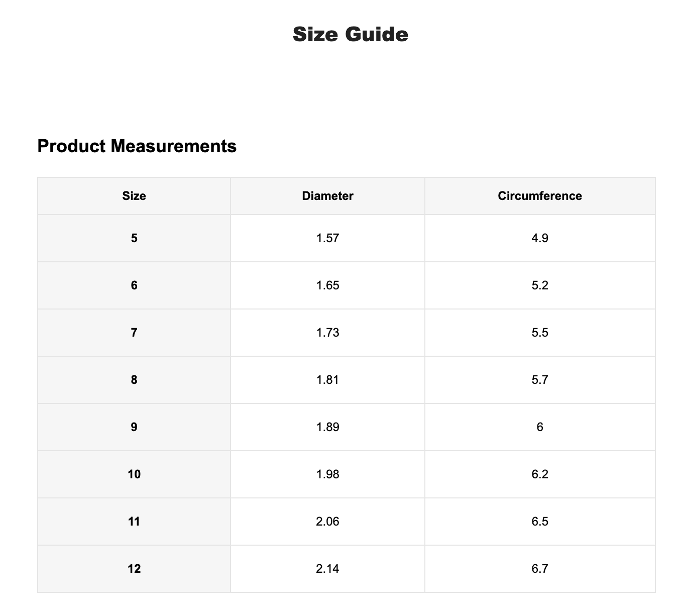Click circumference value 4.9

coord(540,238)
